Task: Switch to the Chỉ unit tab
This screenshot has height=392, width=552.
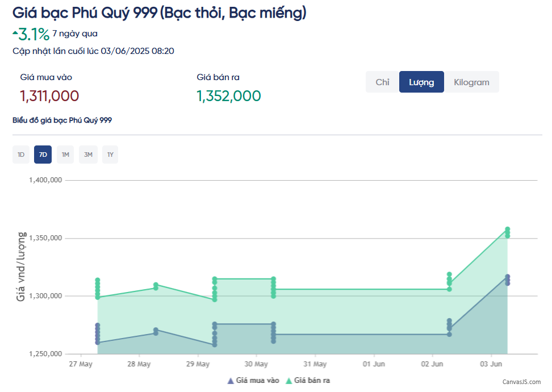Action: [382, 82]
